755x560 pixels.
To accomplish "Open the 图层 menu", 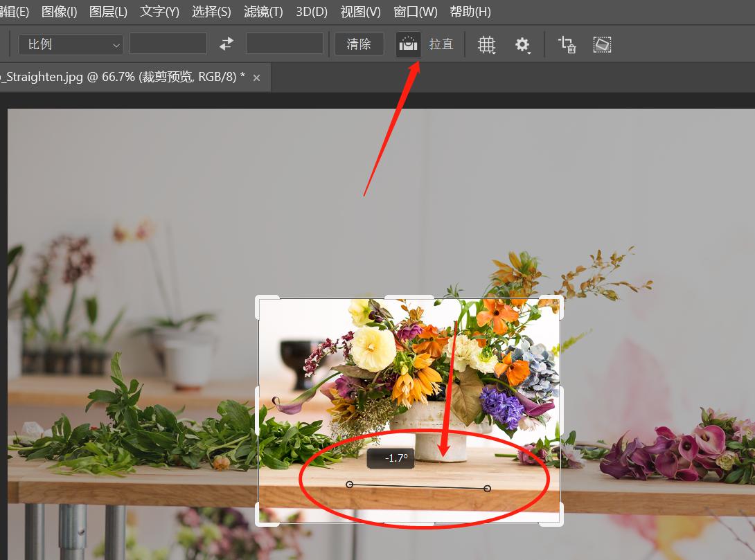I will [108, 12].
